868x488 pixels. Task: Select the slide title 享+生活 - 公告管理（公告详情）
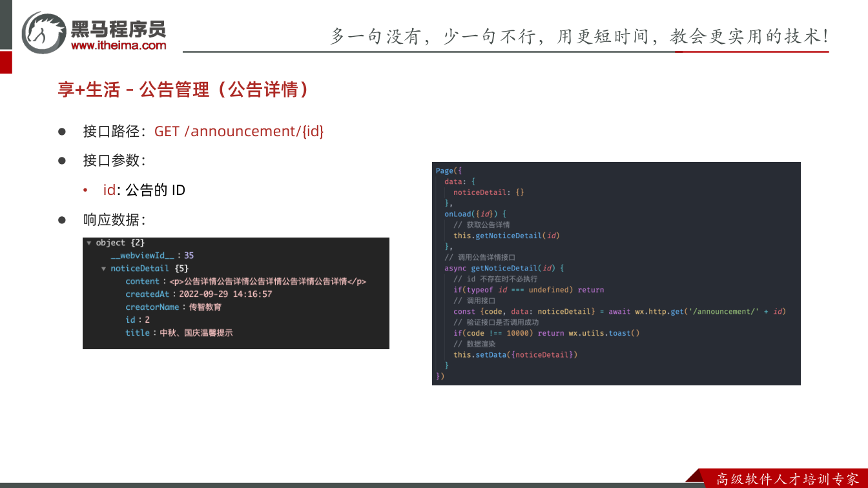point(183,90)
